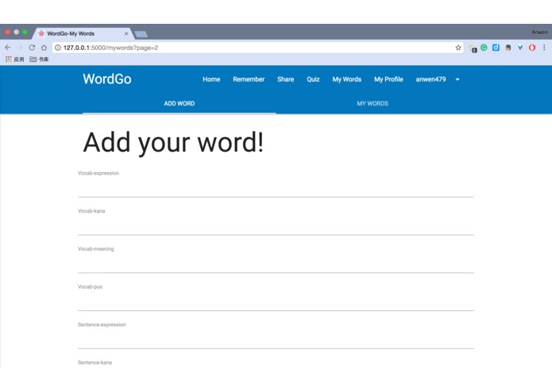
Task: Switch to MY WORDS tab
Action: tap(373, 103)
